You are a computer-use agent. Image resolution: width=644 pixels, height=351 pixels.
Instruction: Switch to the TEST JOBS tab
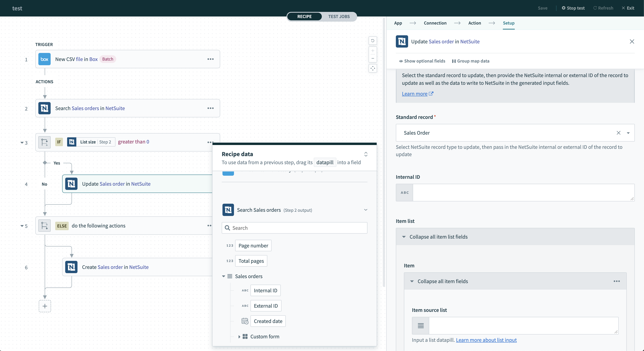(339, 16)
